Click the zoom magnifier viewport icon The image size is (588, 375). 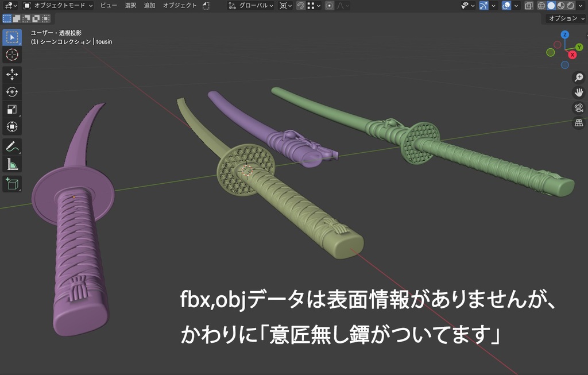click(x=579, y=78)
